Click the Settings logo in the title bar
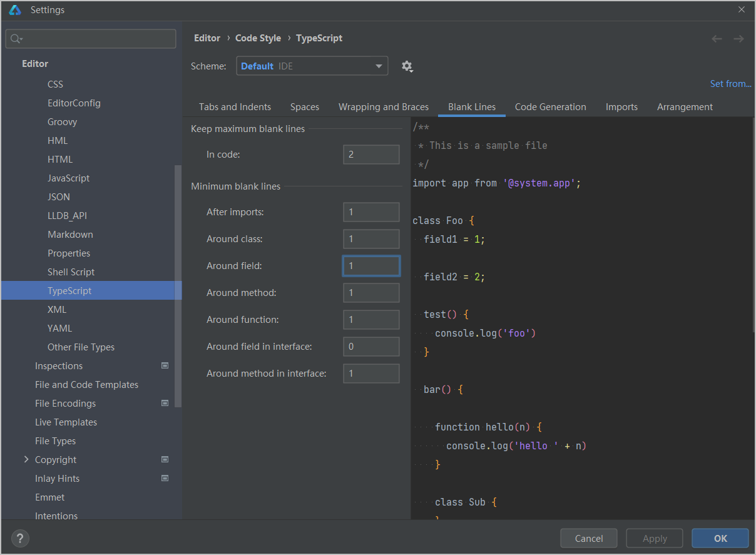 [x=14, y=9]
